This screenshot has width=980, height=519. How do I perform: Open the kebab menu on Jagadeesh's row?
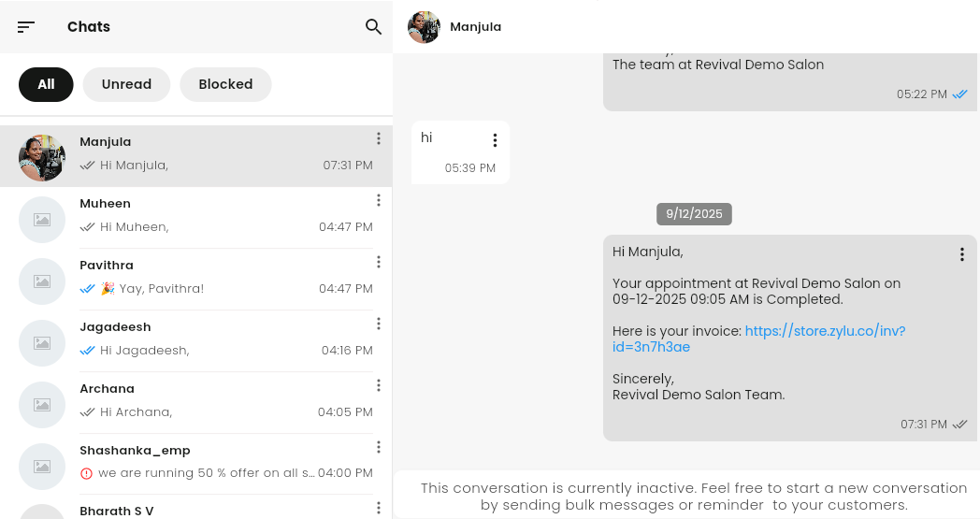point(379,324)
